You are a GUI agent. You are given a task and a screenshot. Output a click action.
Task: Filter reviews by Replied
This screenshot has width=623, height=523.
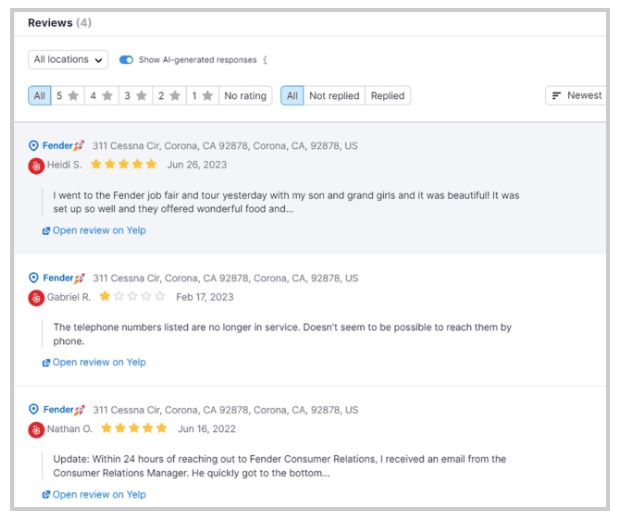pyautogui.click(x=387, y=96)
